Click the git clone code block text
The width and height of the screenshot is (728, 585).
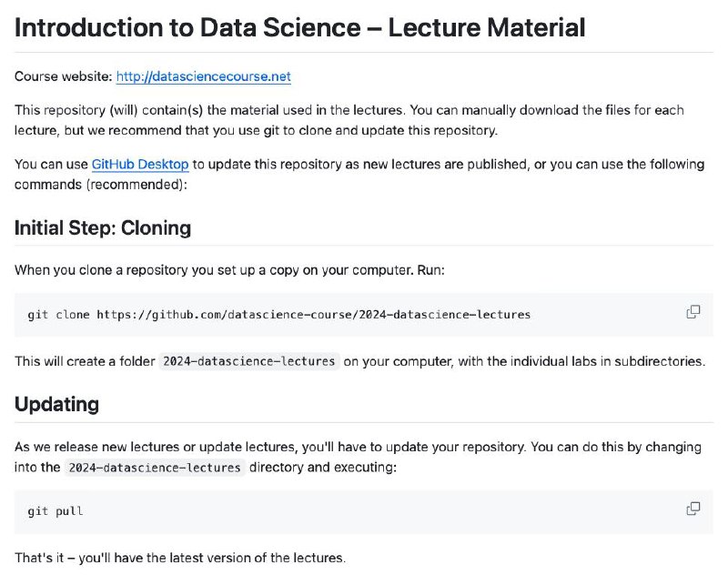[x=278, y=315]
